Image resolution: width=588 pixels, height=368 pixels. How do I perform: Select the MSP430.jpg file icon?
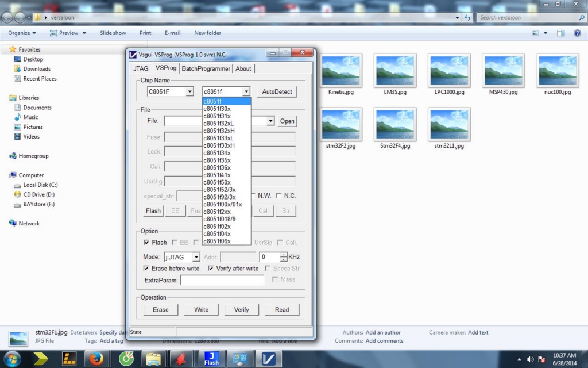[503, 70]
